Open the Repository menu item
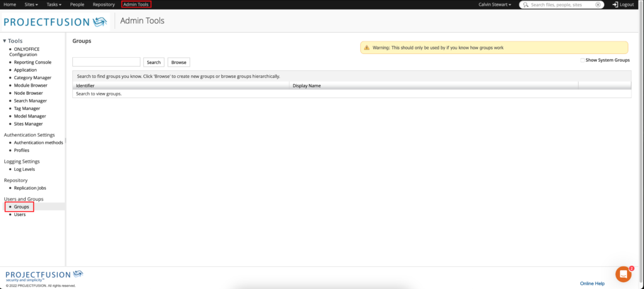644x289 pixels. click(x=104, y=4)
